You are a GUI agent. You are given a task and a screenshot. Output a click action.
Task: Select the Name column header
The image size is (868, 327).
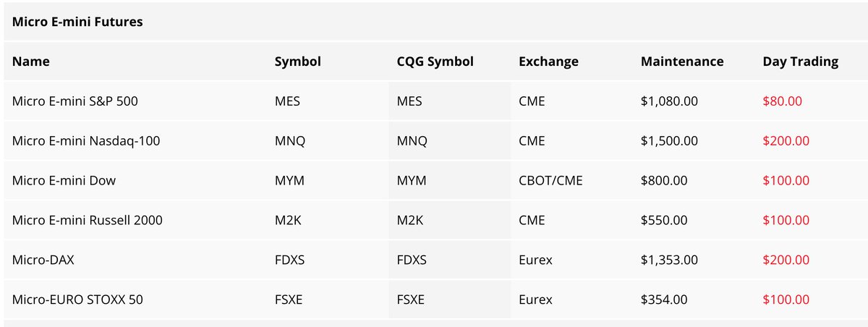point(31,61)
